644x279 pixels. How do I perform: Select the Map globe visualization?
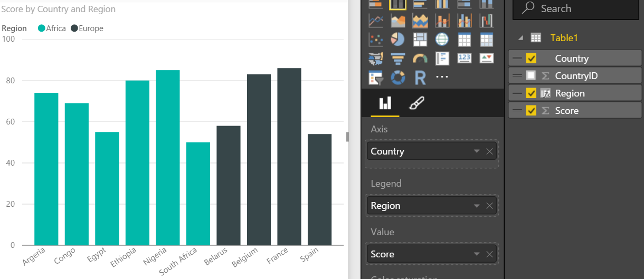[x=442, y=40]
